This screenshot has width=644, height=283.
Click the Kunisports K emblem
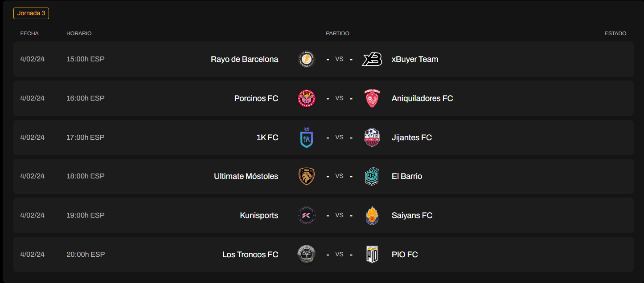coord(307,215)
